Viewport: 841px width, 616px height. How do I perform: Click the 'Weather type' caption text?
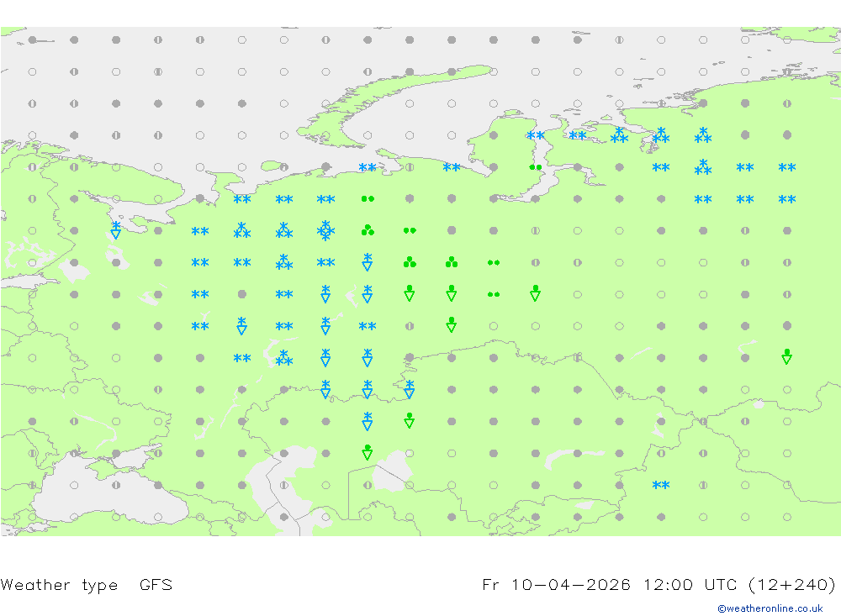[59, 584]
